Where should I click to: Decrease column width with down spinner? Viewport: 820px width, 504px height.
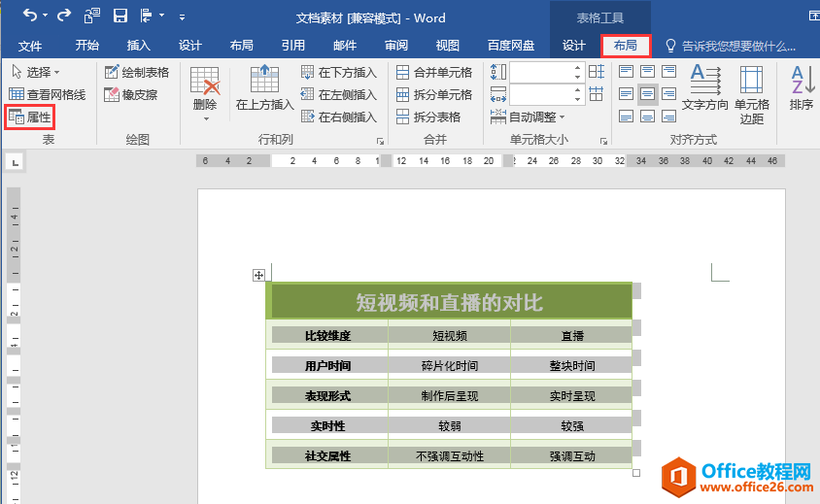pyautogui.click(x=577, y=100)
